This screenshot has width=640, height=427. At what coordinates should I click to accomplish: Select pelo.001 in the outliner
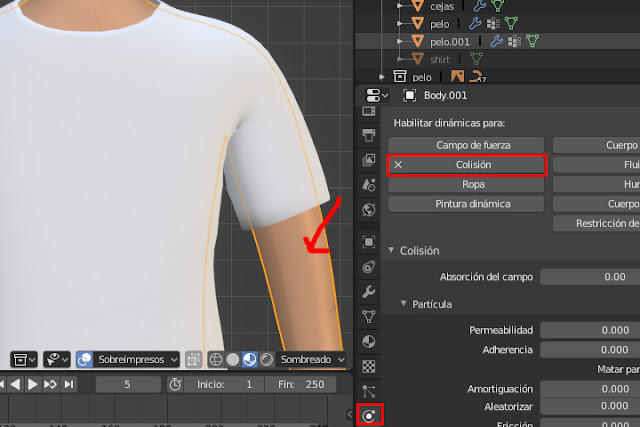(x=449, y=42)
